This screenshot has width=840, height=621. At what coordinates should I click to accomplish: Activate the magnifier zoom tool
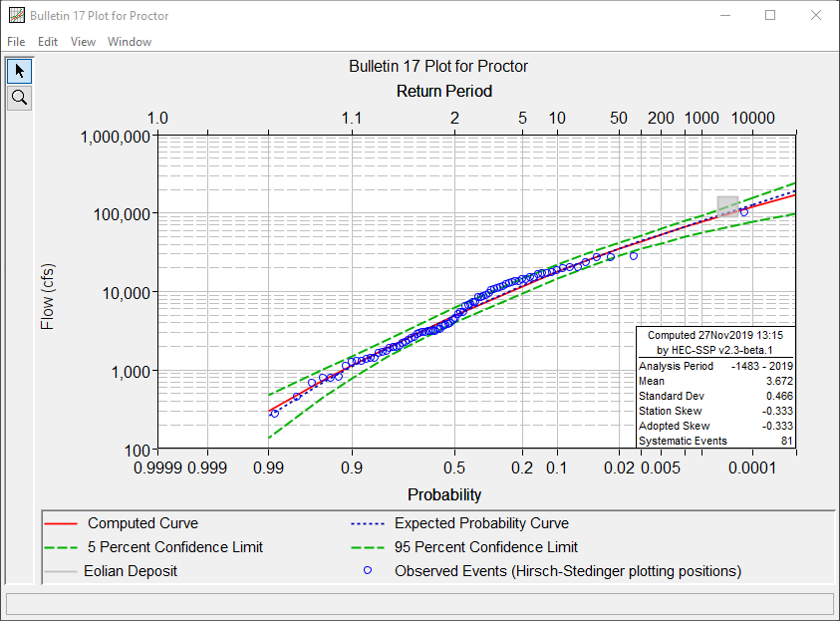tap(19, 98)
